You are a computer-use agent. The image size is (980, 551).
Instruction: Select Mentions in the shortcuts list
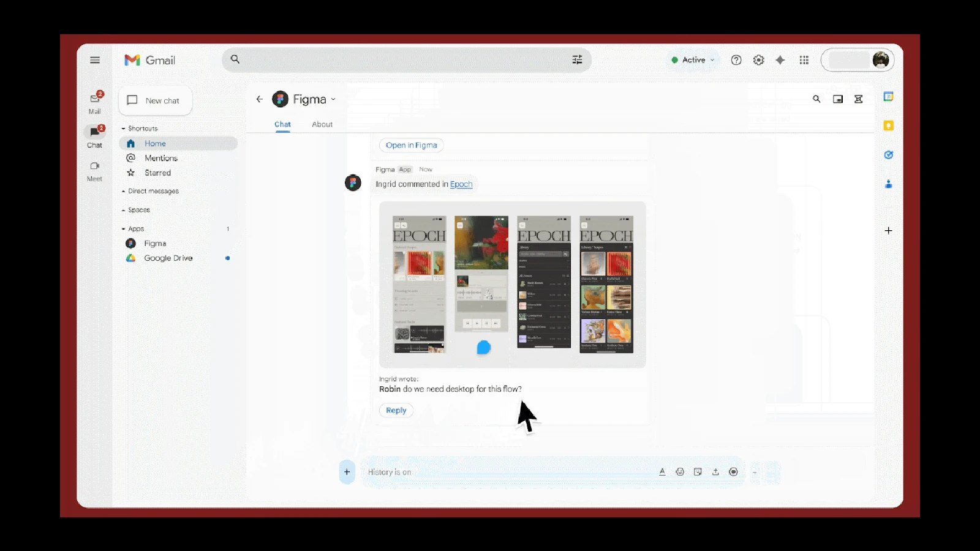(160, 158)
